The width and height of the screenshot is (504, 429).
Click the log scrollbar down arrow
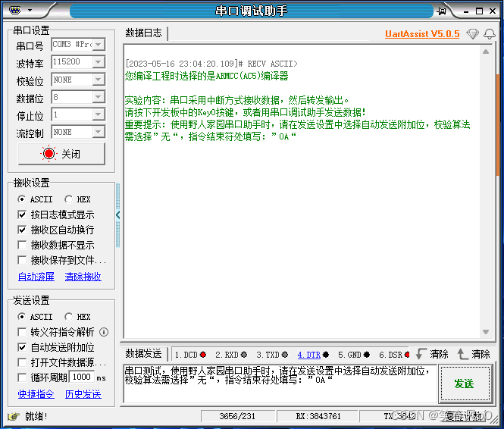[486, 332]
